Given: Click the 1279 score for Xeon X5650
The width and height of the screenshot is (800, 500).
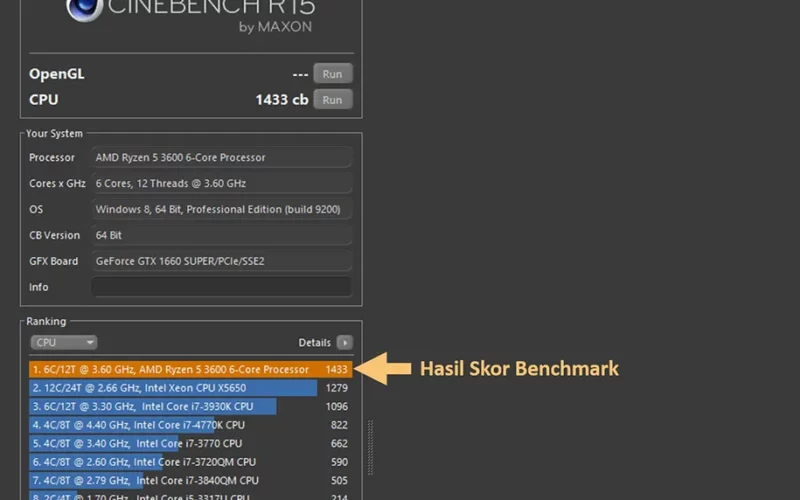Looking at the screenshot, I should click(x=337, y=388).
